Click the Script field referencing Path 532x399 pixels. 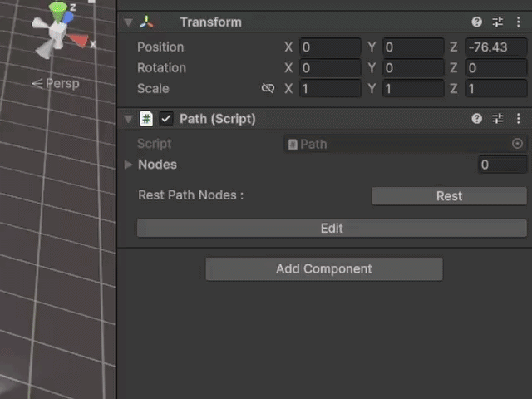coord(406,144)
